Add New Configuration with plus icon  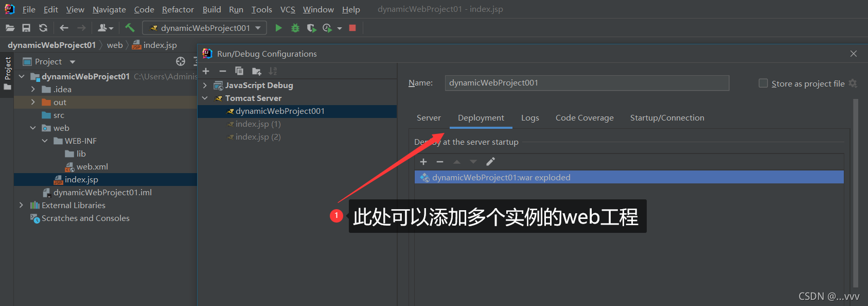(x=206, y=71)
